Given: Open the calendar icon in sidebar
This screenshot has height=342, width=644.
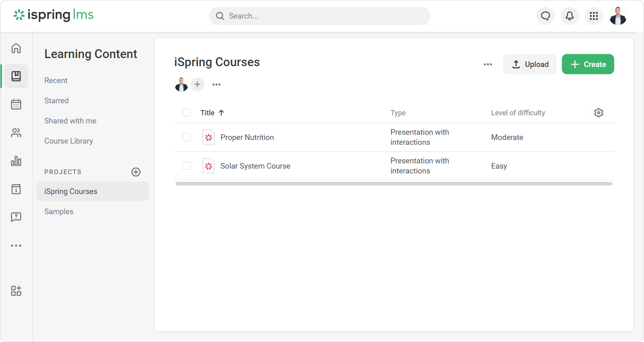Looking at the screenshot, I should click(16, 104).
